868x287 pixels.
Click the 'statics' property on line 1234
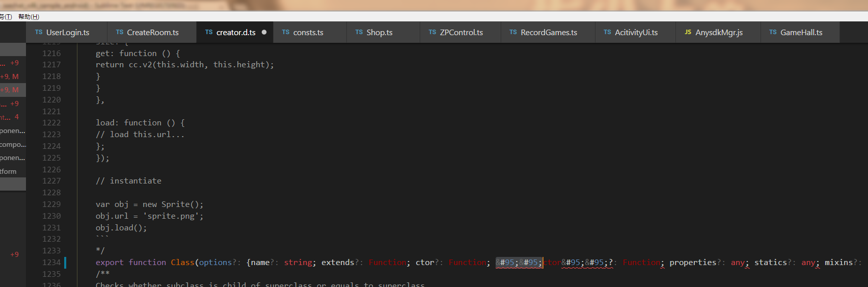pos(771,263)
